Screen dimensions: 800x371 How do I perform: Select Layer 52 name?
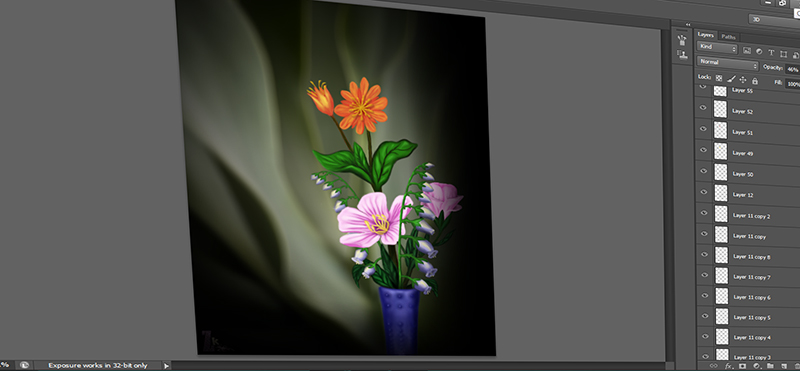[742, 111]
